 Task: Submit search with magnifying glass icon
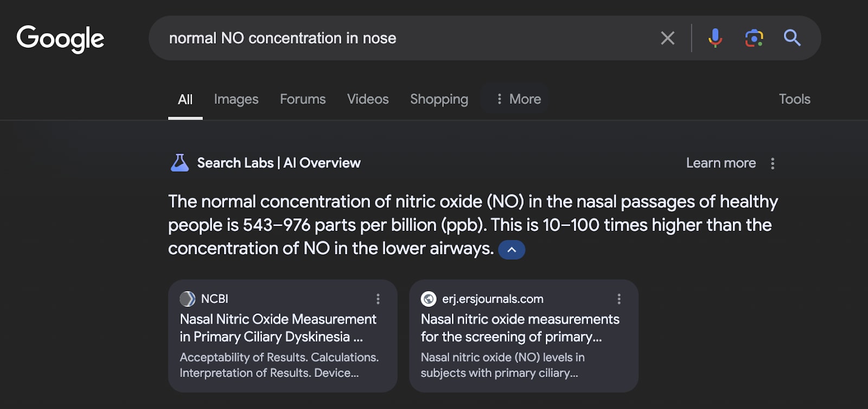coord(792,38)
